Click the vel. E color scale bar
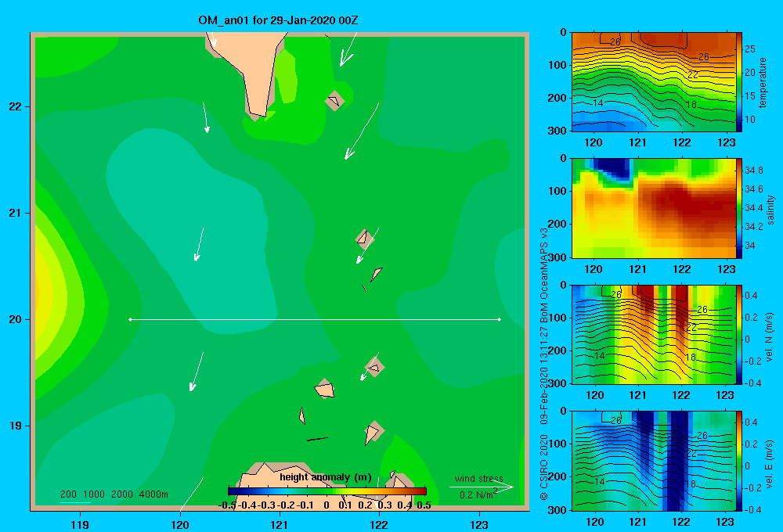The height and width of the screenshot is (532, 783). (739, 461)
